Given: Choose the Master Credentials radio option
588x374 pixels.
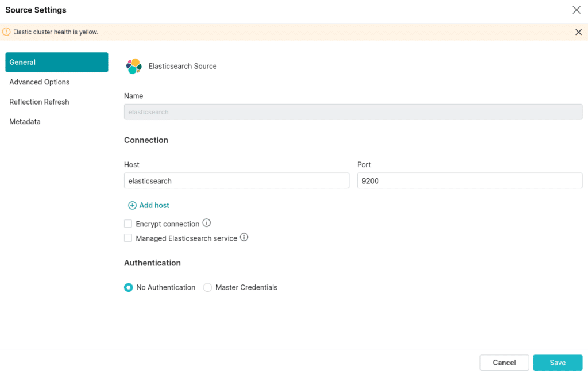Looking at the screenshot, I should 207,287.
